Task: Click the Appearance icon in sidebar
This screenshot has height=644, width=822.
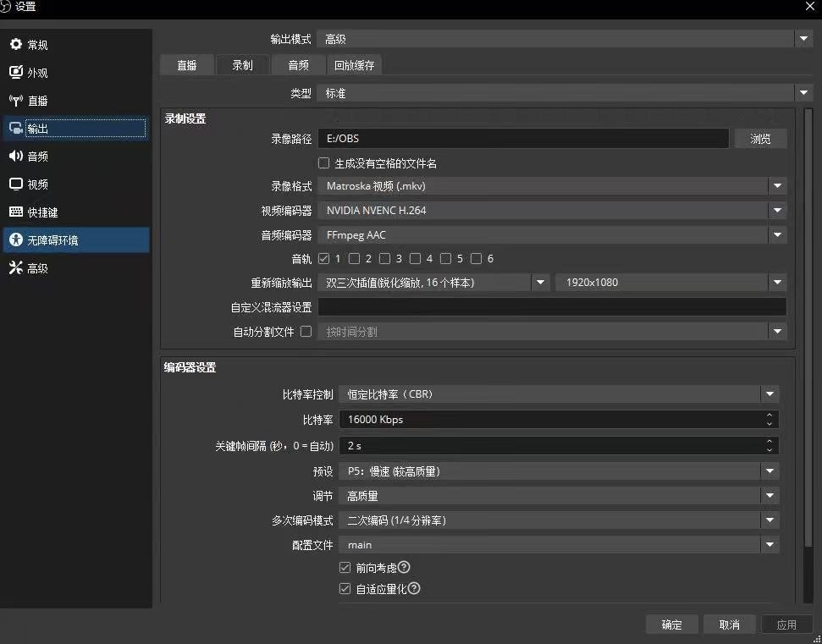Action: 16,72
